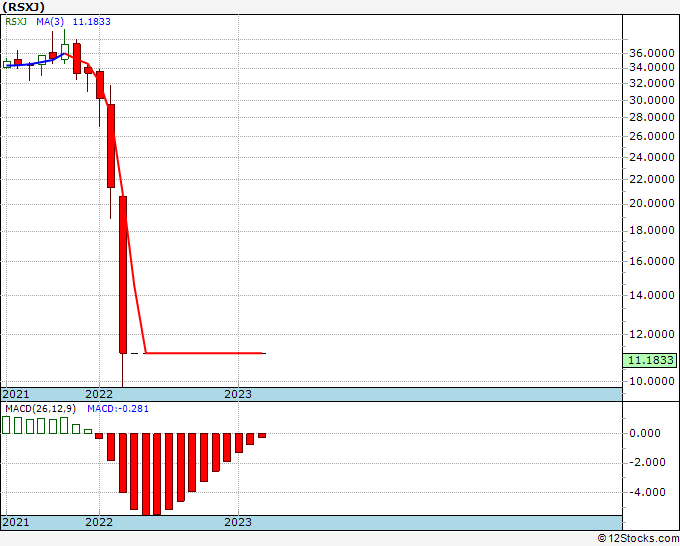Click the 2021 label on price chart timeline
Screen dimensions: 680x546
tap(16, 394)
